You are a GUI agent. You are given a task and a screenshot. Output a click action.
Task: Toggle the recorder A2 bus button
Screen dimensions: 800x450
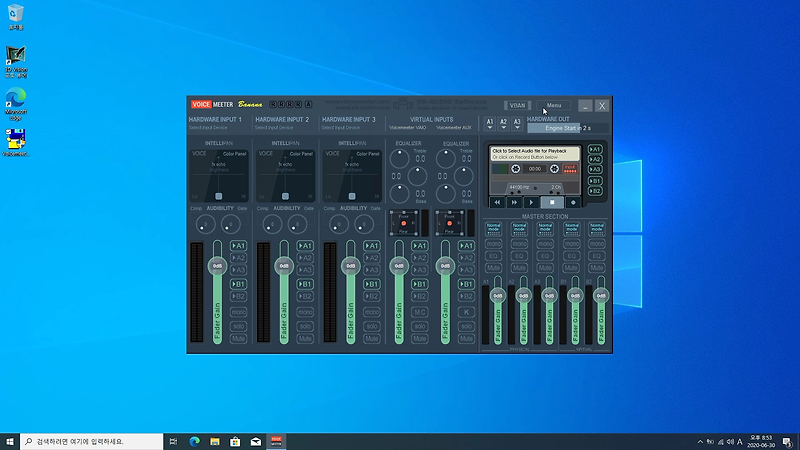[x=595, y=159]
